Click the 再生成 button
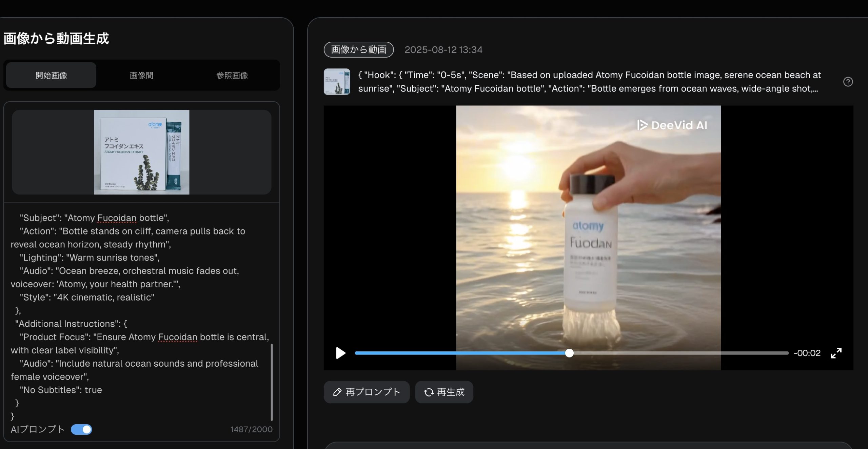 pyautogui.click(x=444, y=392)
